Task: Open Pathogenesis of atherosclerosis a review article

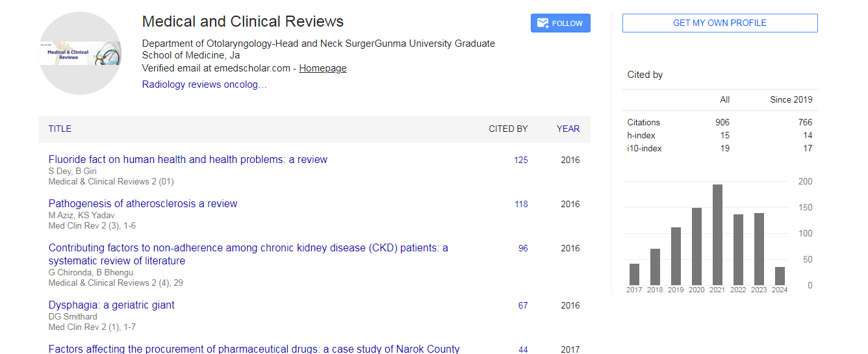Action: [143, 204]
